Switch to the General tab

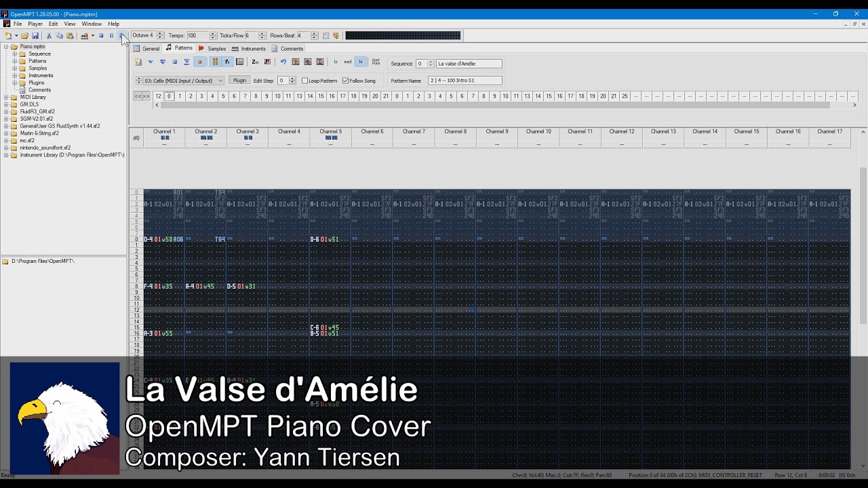146,49
